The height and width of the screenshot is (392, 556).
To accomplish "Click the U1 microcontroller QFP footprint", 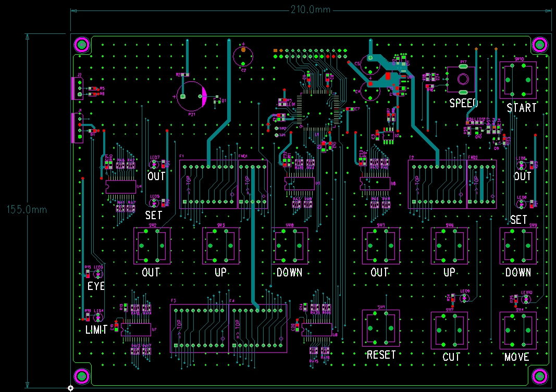I will tap(316, 110).
